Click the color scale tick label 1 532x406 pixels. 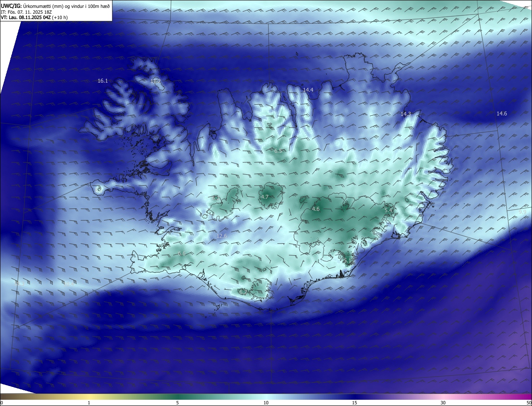pyautogui.click(x=89, y=403)
